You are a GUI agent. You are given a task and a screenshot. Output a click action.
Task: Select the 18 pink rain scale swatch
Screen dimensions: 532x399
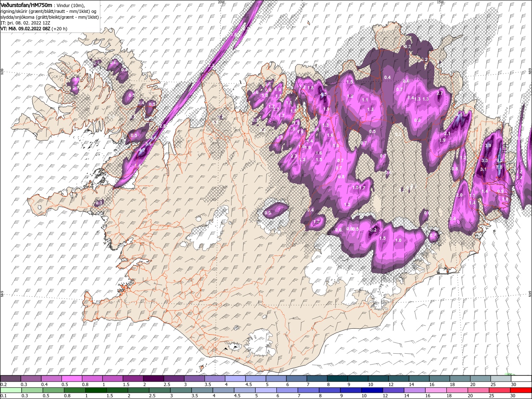pos(456,390)
